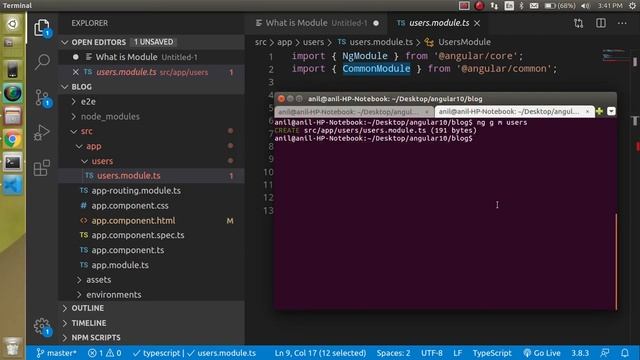640x360 pixels.
Task: Expand the node_modules folder
Action: tap(73, 116)
